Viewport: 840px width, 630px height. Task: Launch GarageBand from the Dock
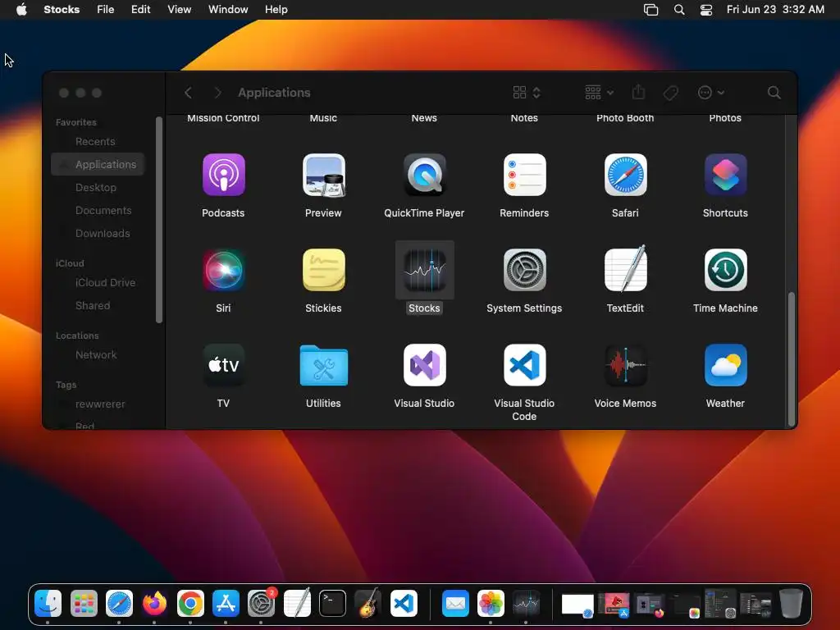tap(367, 604)
